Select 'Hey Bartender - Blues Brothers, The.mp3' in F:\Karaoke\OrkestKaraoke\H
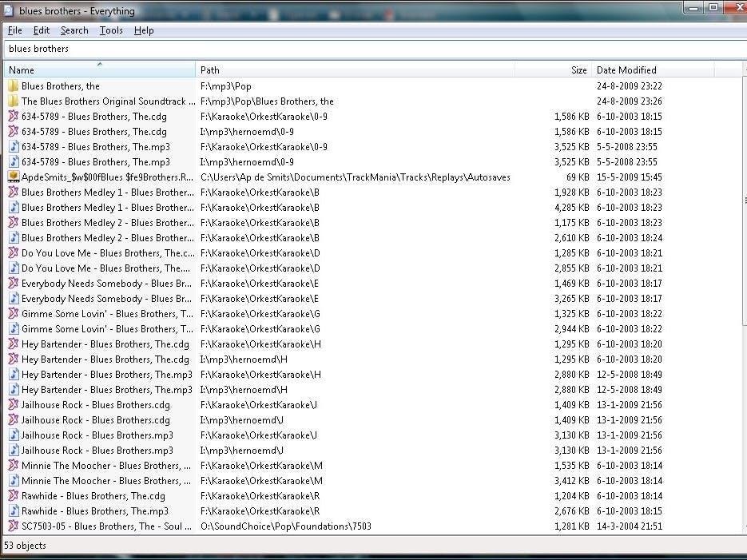 (107, 375)
